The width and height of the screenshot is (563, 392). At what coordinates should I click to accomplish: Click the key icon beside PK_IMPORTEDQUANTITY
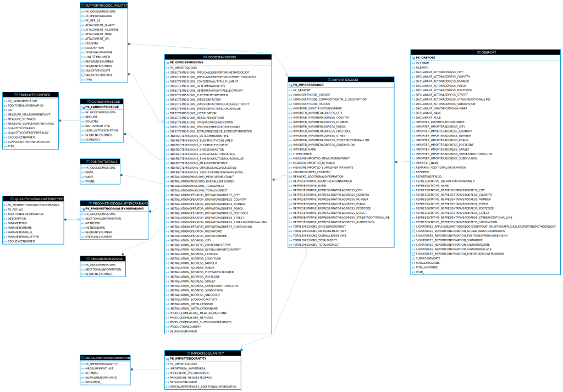168,358
